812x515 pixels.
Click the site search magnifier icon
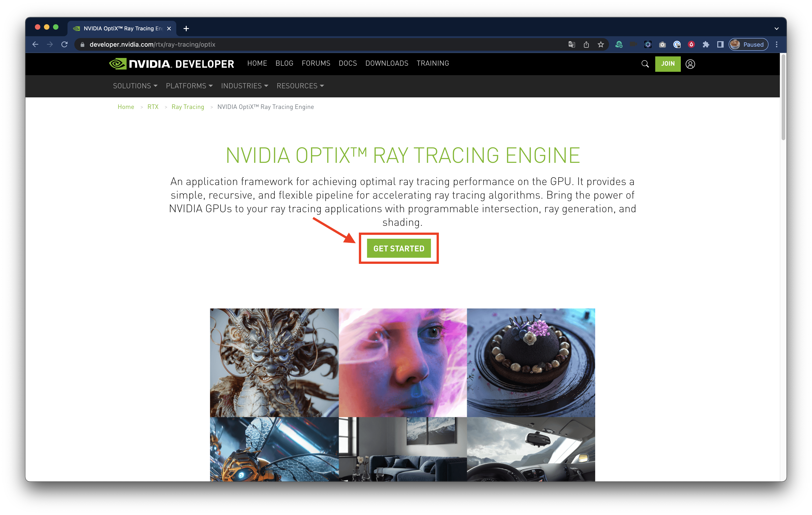tap(645, 64)
